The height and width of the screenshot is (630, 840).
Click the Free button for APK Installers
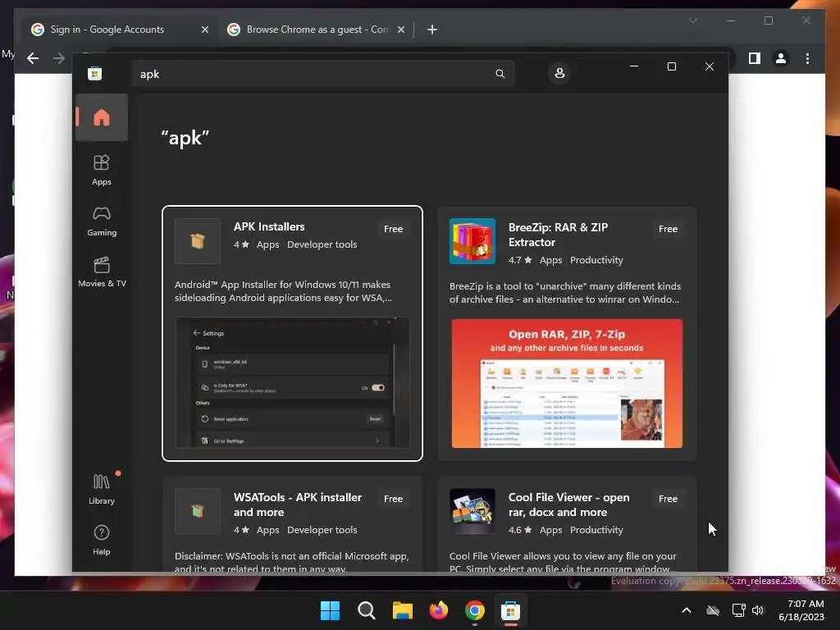point(393,229)
